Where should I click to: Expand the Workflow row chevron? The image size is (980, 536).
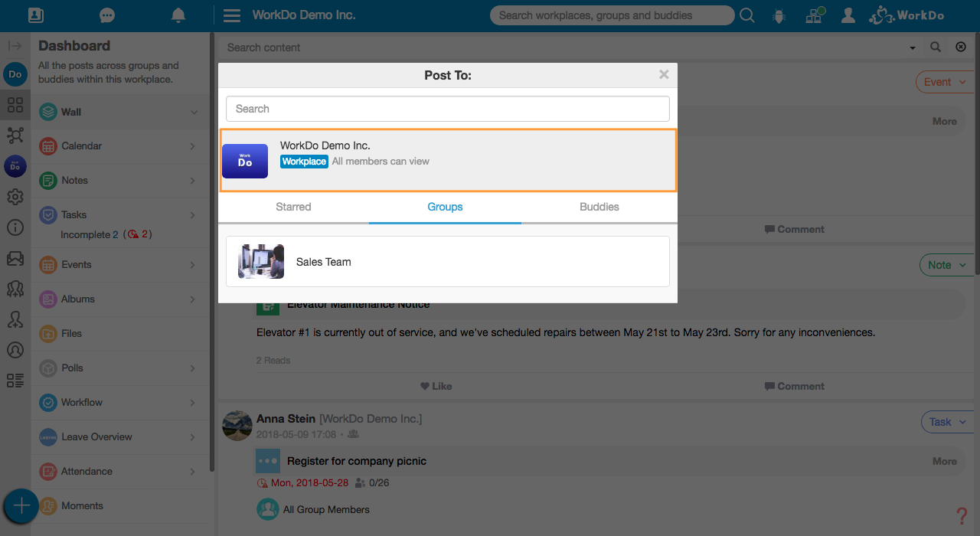click(x=193, y=403)
